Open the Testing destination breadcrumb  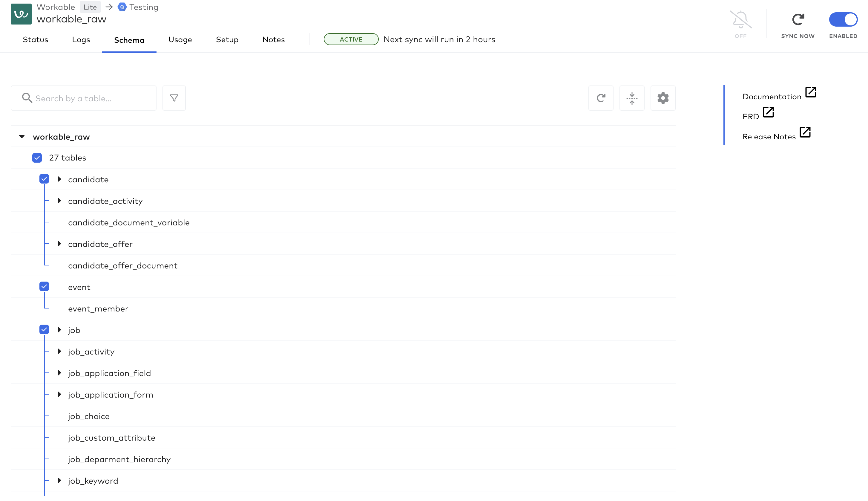[144, 7]
